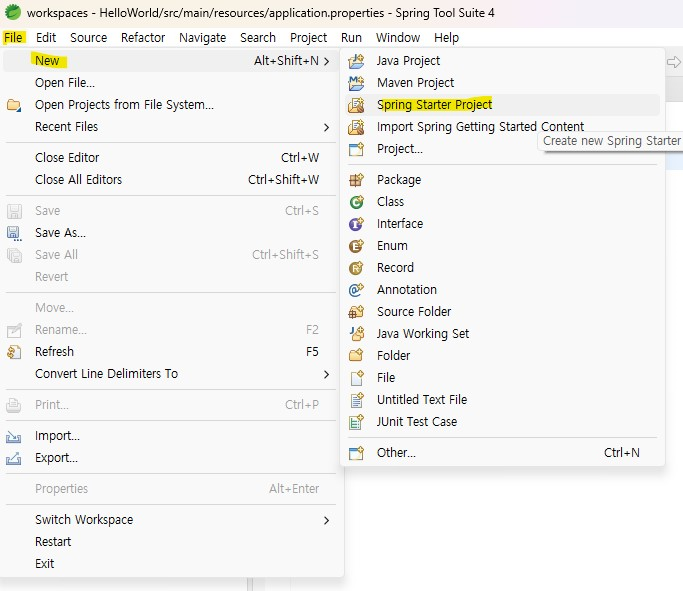Choose Close All Editors
This screenshot has height=591, width=683.
78,179
